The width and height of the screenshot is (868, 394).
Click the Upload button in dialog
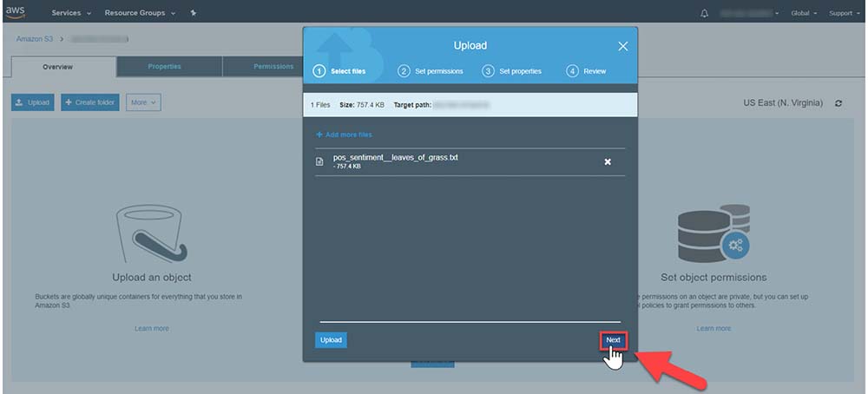331,340
